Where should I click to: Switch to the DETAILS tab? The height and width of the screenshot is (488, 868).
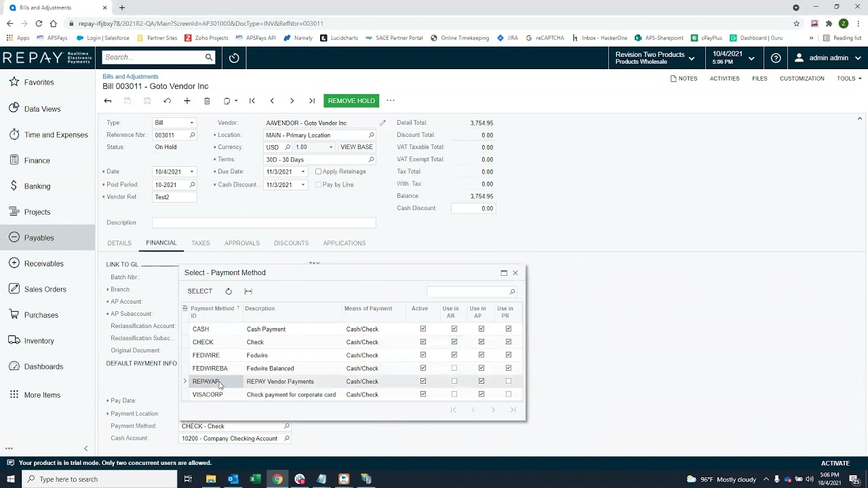tap(119, 243)
